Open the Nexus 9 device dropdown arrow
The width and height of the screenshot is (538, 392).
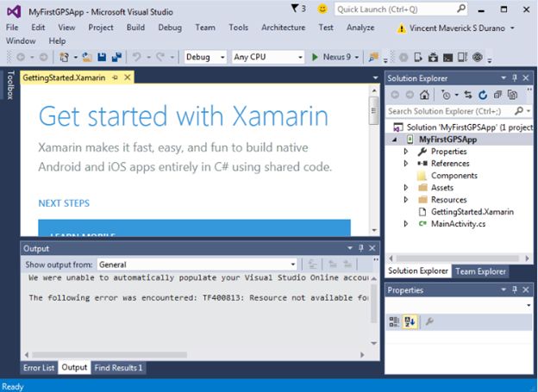[356, 57]
